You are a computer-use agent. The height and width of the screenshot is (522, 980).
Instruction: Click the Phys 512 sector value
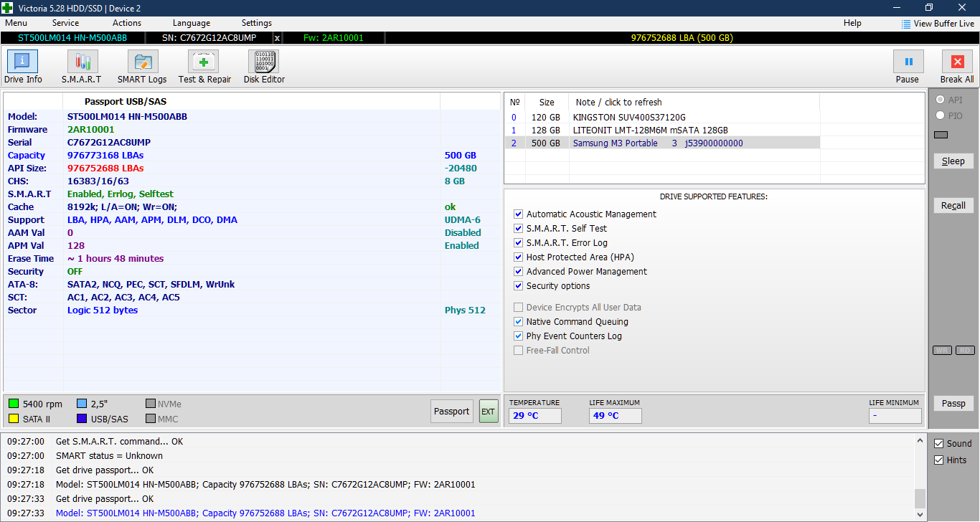click(x=465, y=310)
